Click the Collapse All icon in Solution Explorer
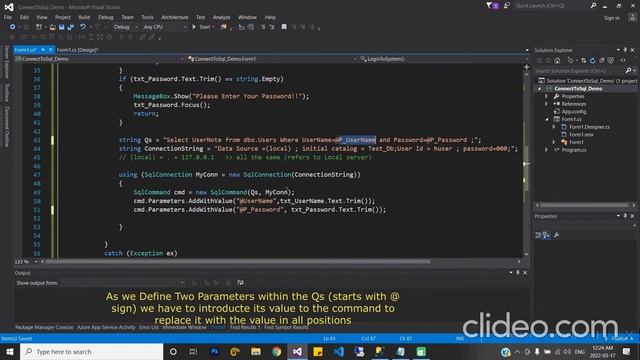The height and width of the screenshot is (360, 640). pyautogui.click(x=602, y=60)
